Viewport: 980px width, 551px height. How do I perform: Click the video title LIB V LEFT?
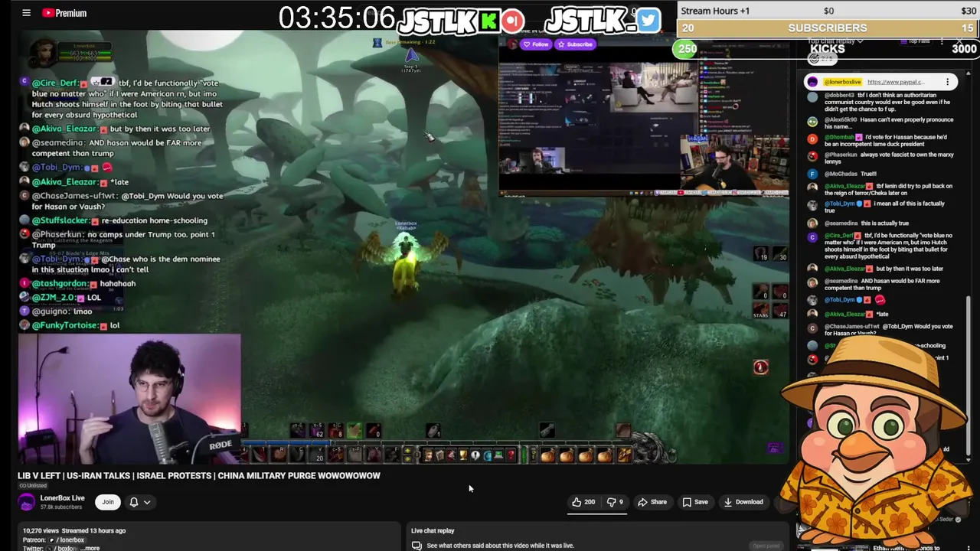pos(198,475)
